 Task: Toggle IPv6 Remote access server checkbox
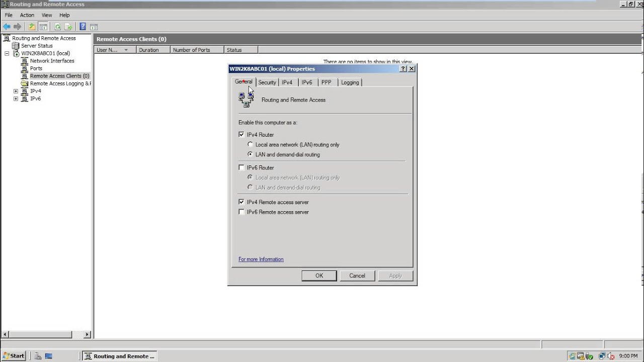(x=242, y=212)
